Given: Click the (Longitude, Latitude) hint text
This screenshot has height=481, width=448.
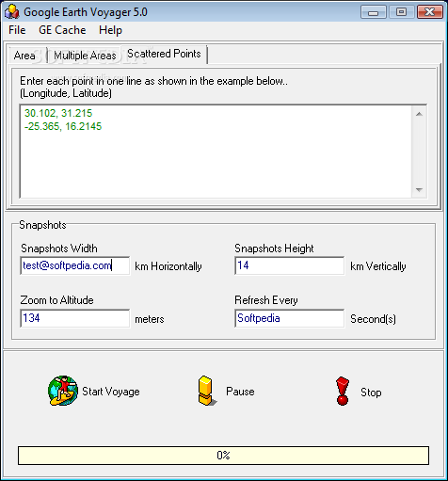Looking at the screenshot, I should pos(66,93).
